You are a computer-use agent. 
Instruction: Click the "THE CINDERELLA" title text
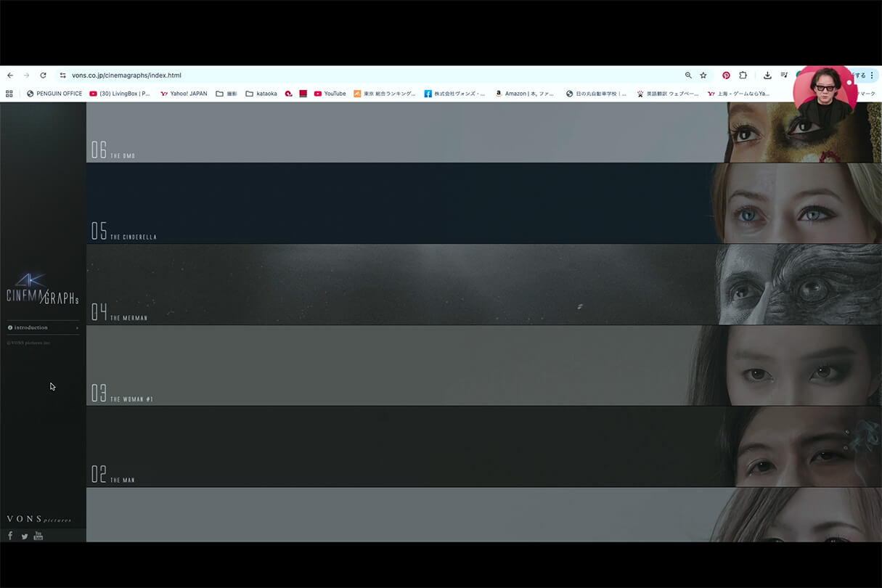134,237
